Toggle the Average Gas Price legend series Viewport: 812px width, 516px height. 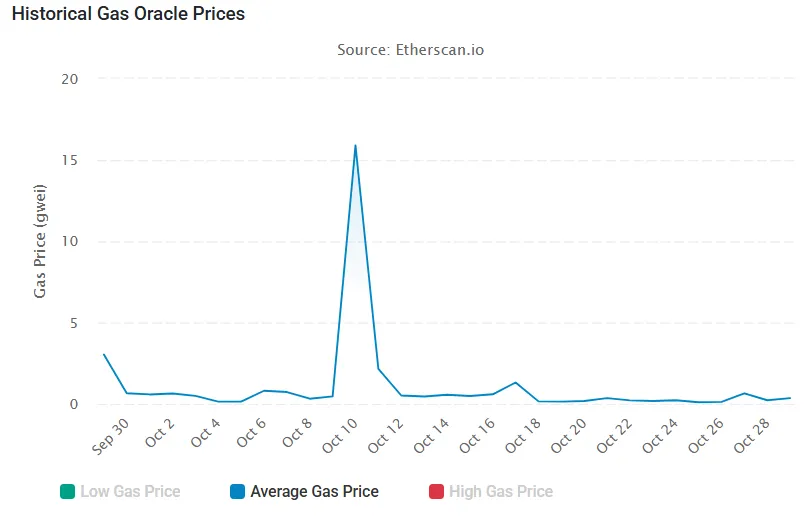[x=314, y=491]
